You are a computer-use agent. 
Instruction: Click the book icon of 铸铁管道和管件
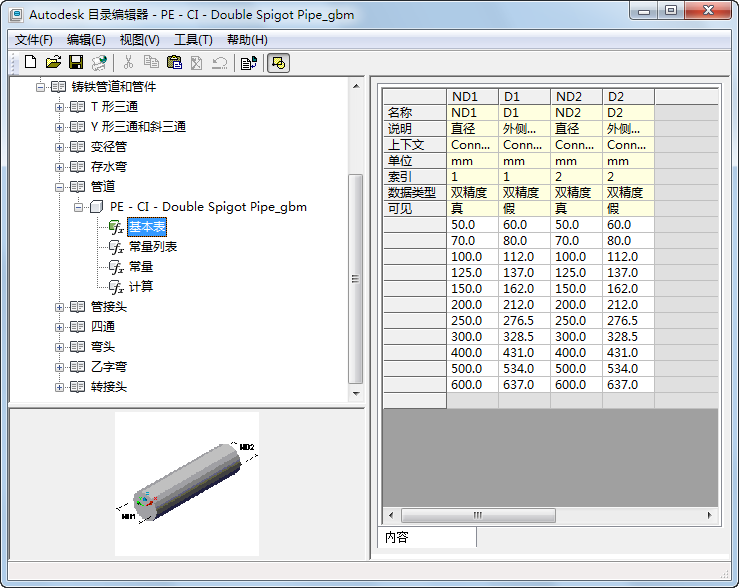pyautogui.click(x=58, y=87)
